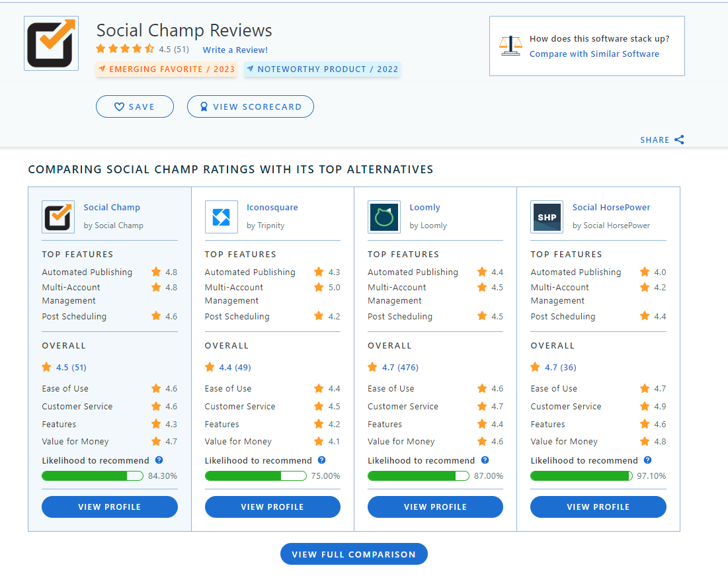View profile for Social HorsePower

click(598, 507)
